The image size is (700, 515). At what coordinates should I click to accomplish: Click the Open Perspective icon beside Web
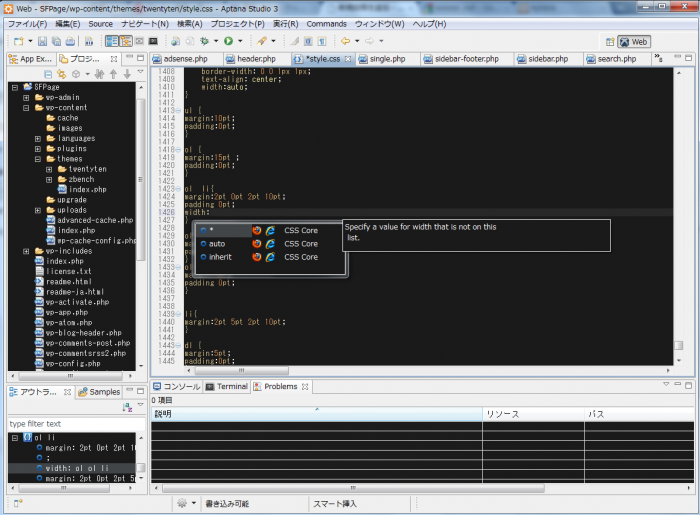point(608,41)
